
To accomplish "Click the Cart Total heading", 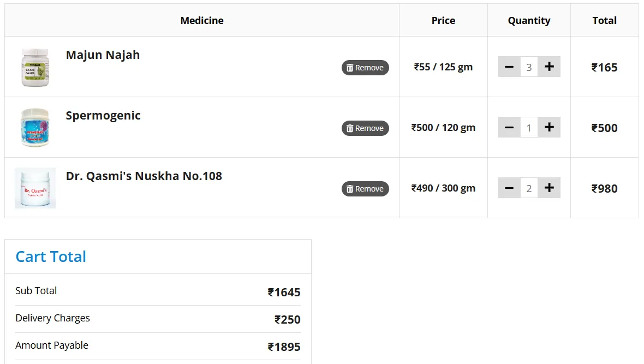I will click(x=51, y=256).
